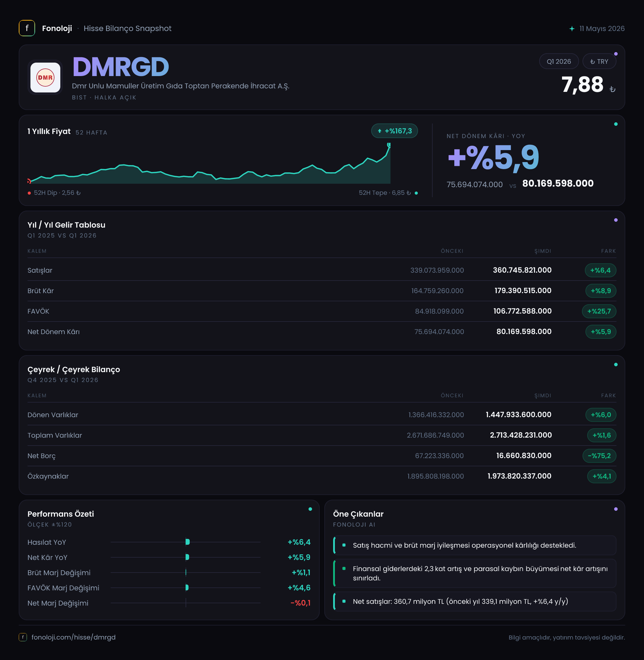
Task: Click the +%6,4 badge in Satışlar row
Action: point(600,270)
